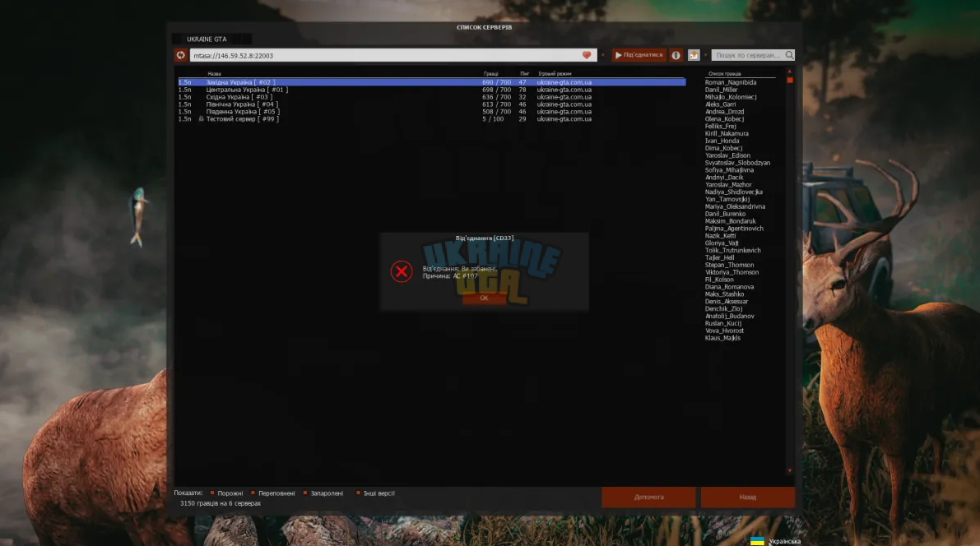Click player Tolik_Trutrunkevich in list
This screenshot has width=980, height=546.
[x=733, y=250]
